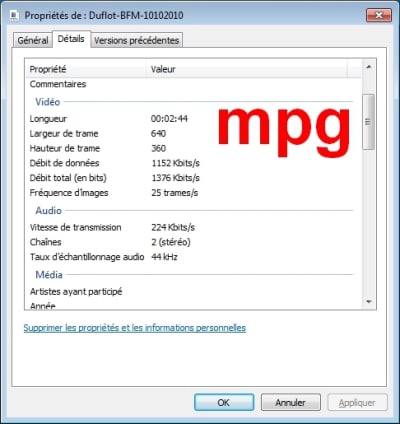The image size is (400, 424).
Task: Click the 2 (stéréo) value
Action: pos(171,242)
